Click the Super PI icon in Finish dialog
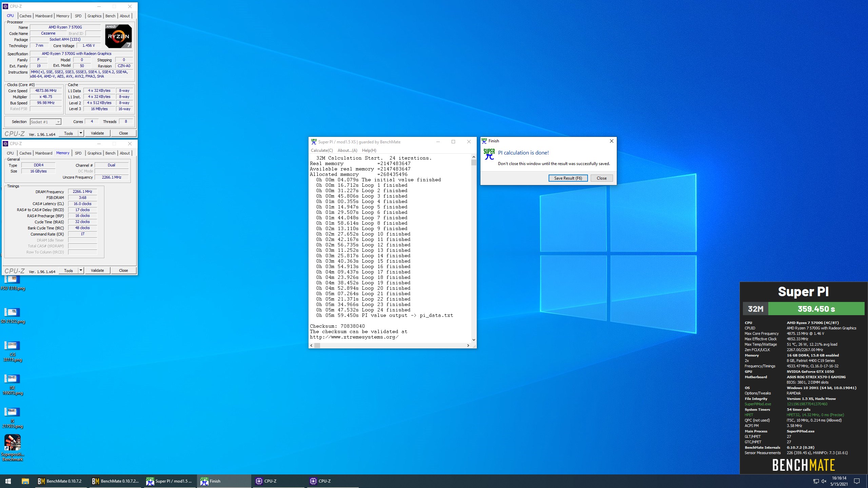The height and width of the screenshot is (488, 868). click(489, 154)
